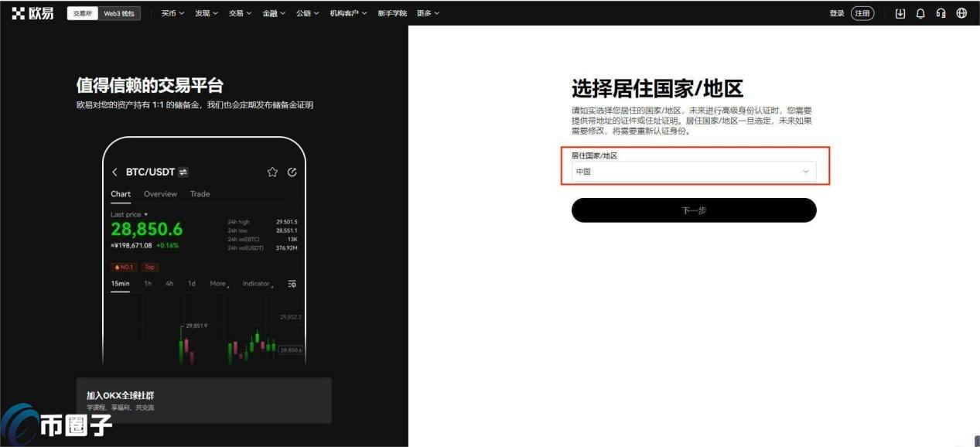Expand the 交易 menu
Viewport: 980px width, 447px height.
tap(241, 13)
